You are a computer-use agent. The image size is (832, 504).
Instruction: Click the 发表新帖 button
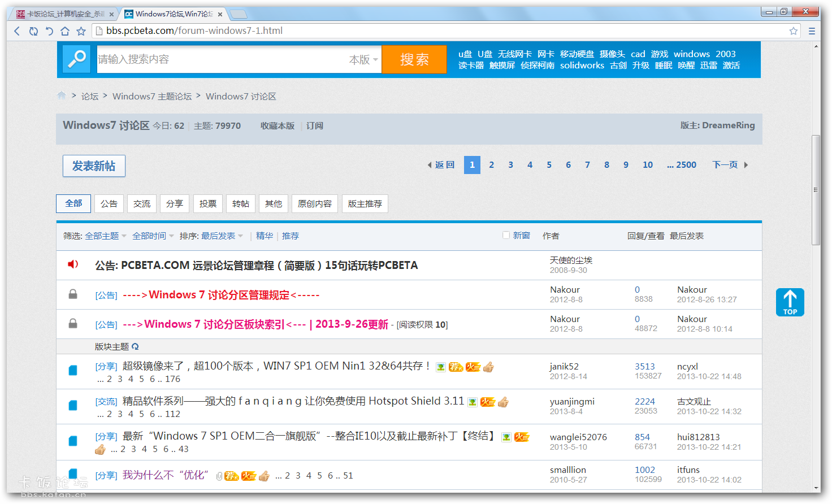pos(94,166)
